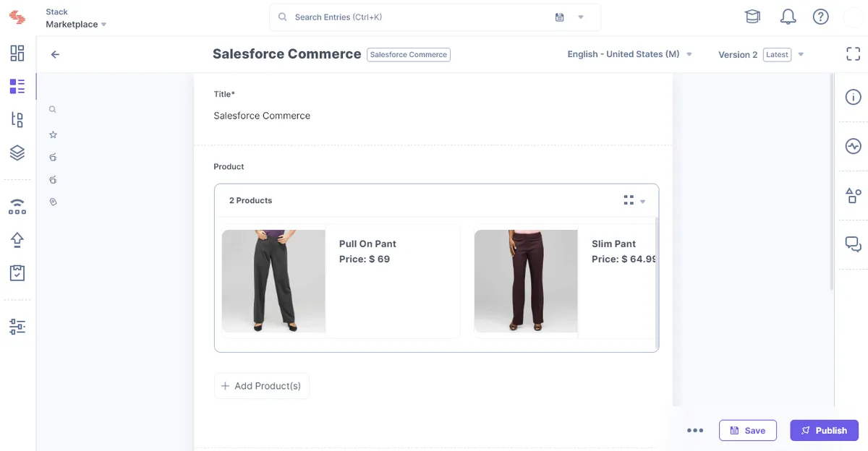The height and width of the screenshot is (451, 868).
Task: Toggle fullscreen mode icon
Action: coord(853,53)
